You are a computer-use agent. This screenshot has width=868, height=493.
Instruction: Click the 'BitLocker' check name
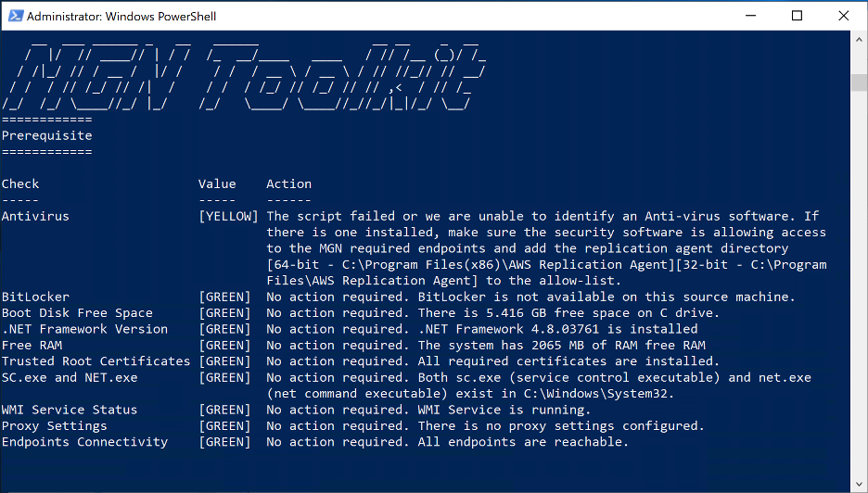coord(35,297)
